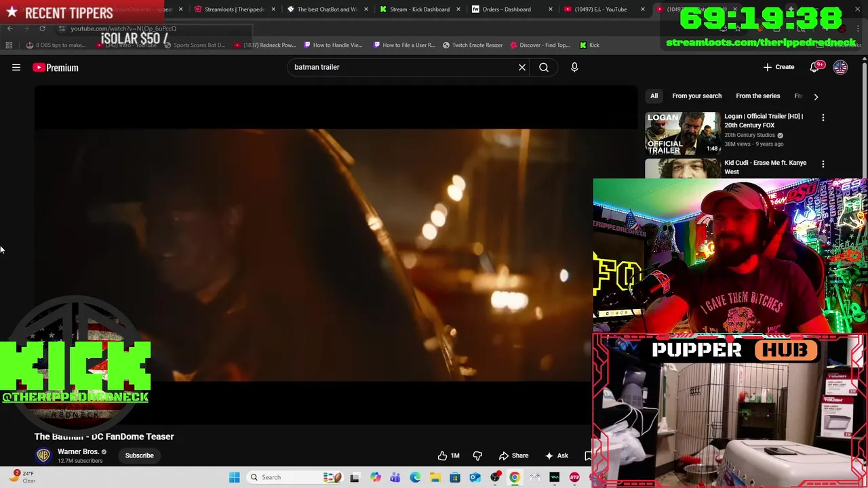This screenshot has height=488, width=868.
Task: Open the account avatar menu
Action: coord(840,67)
